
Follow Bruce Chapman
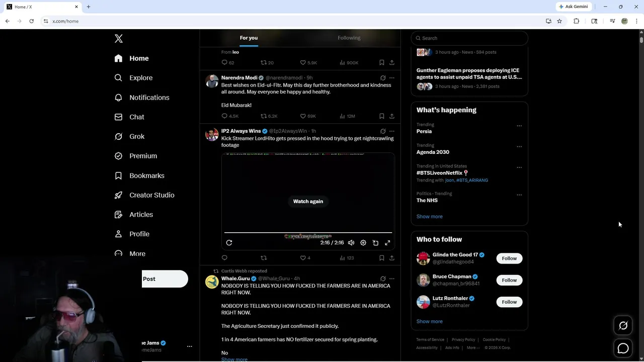(x=509, y=280)
